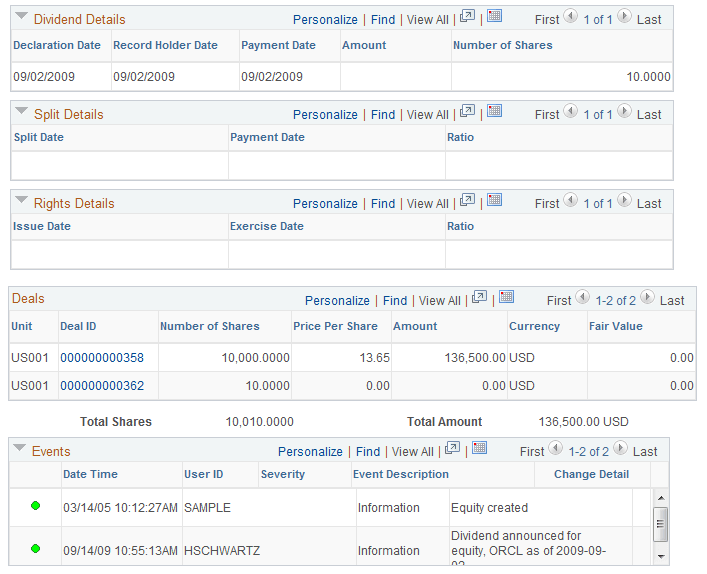Screen dimensions: 707x574
Task: Find in the Dividend Details grid
Action: coord(383,20)
